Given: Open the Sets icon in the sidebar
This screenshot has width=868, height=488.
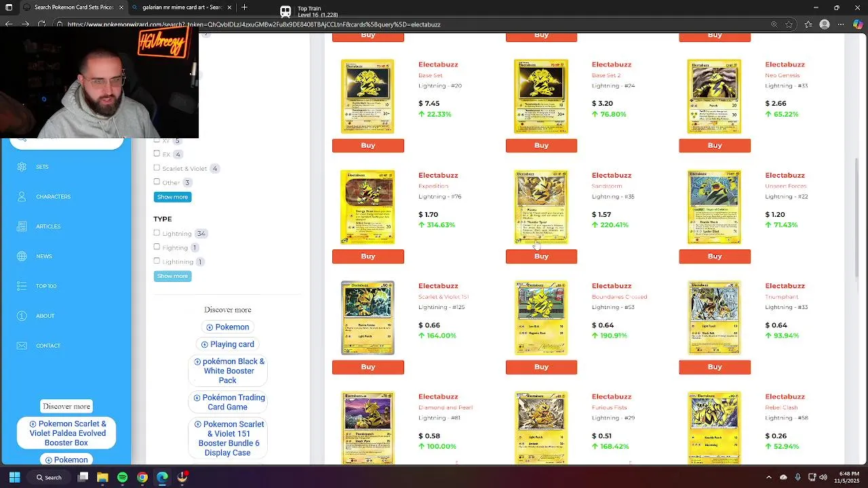Looking at the screenshot, I should click(x=22, y=167).
